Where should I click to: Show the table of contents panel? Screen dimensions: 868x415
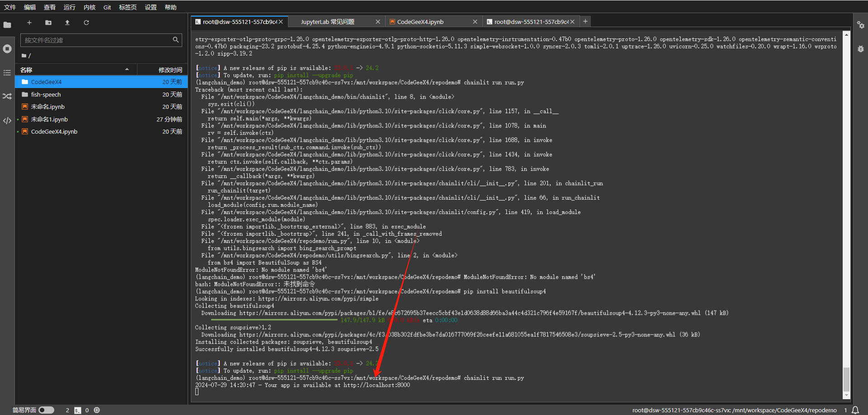click(7, 73)
